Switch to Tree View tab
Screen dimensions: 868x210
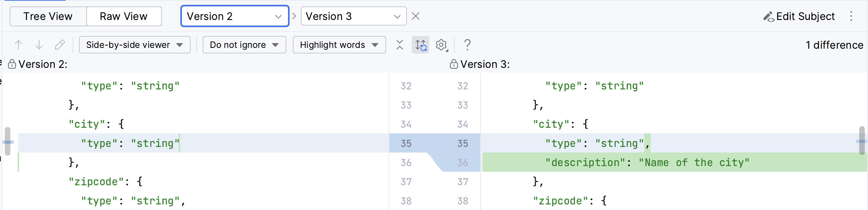(x=48, y=16)
